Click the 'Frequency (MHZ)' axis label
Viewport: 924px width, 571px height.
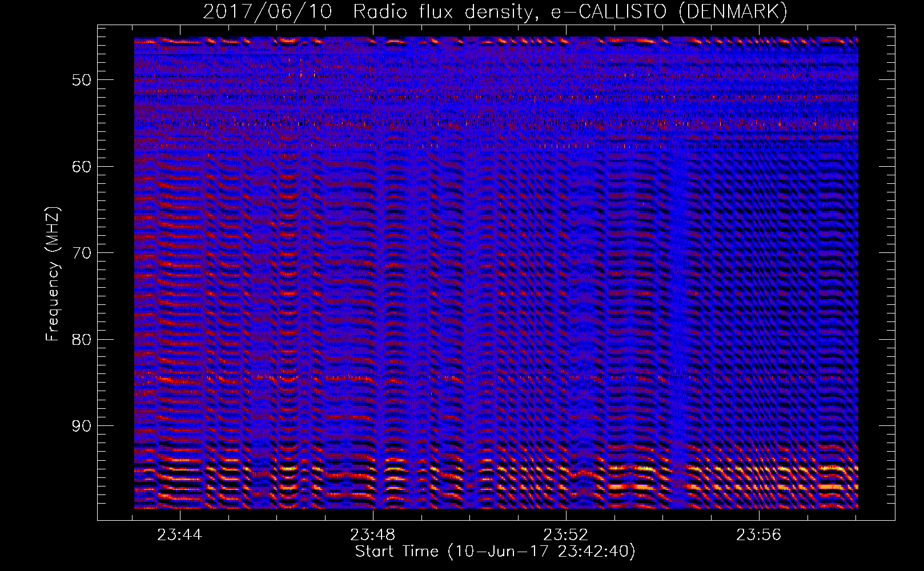coord(53,275)
